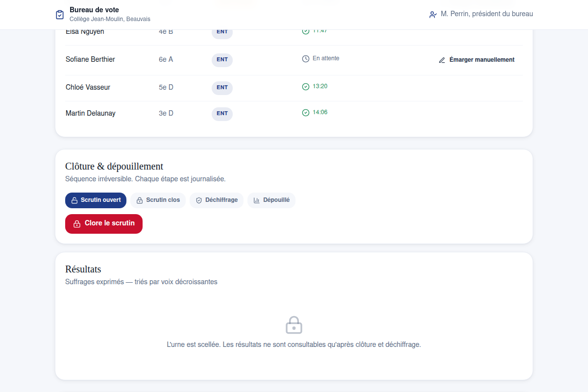Select the Déchiffrage step
This screenshot has width=588, height=392.
[217, 200]
